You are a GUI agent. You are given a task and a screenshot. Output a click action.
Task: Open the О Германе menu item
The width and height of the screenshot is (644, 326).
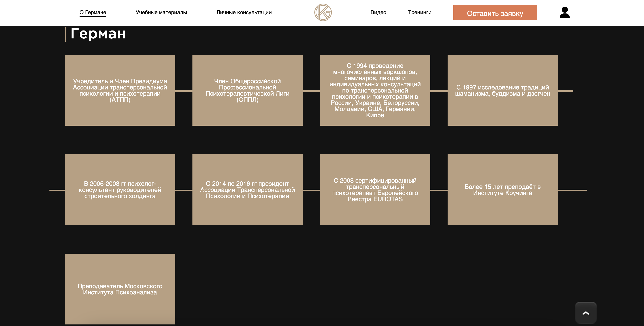93,13
